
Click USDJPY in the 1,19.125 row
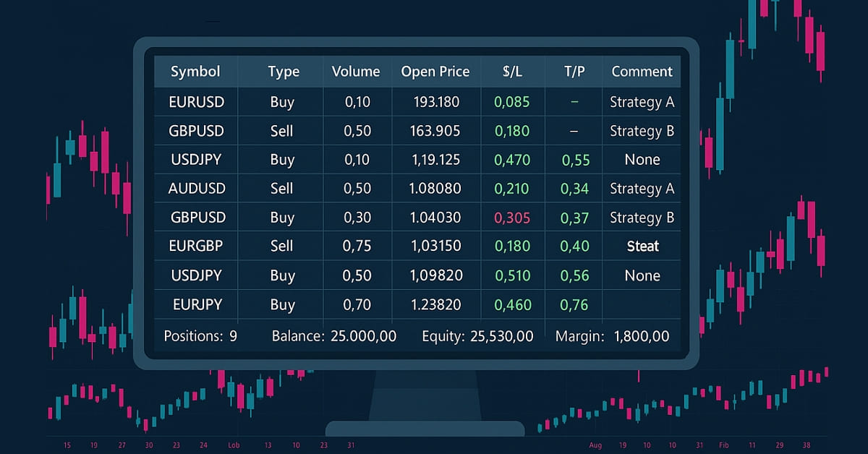(197, 160)
